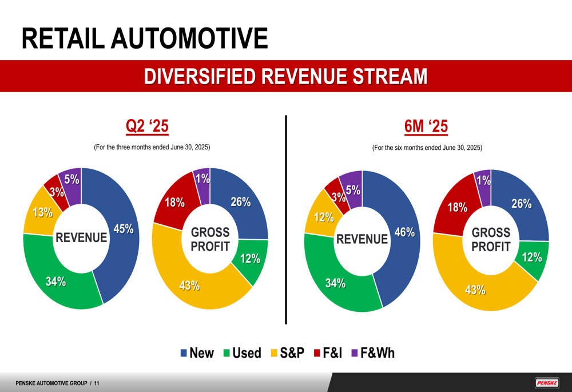This screenshot has width=572, height=392.
Task: Click 43% yellow slice in Q2 gross profit
Action: point(190,284)
